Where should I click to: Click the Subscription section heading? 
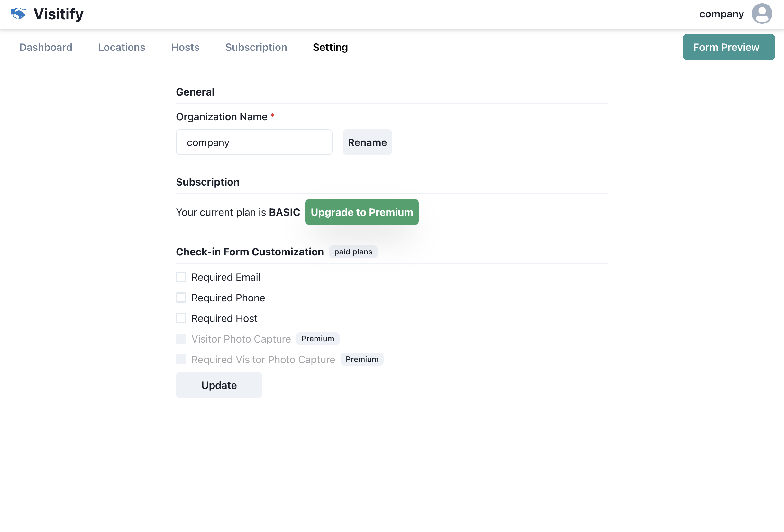pyautogui.click(x=208, y=182)
